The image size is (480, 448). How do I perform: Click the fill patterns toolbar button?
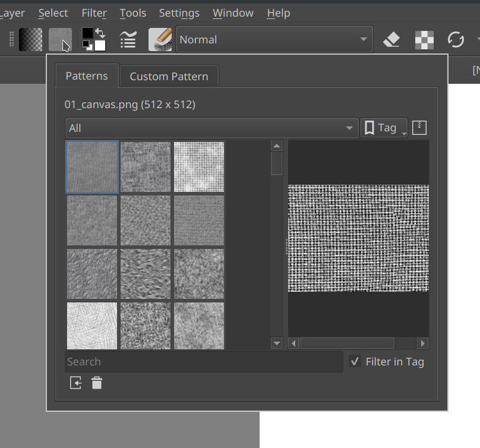coord(59,40)
